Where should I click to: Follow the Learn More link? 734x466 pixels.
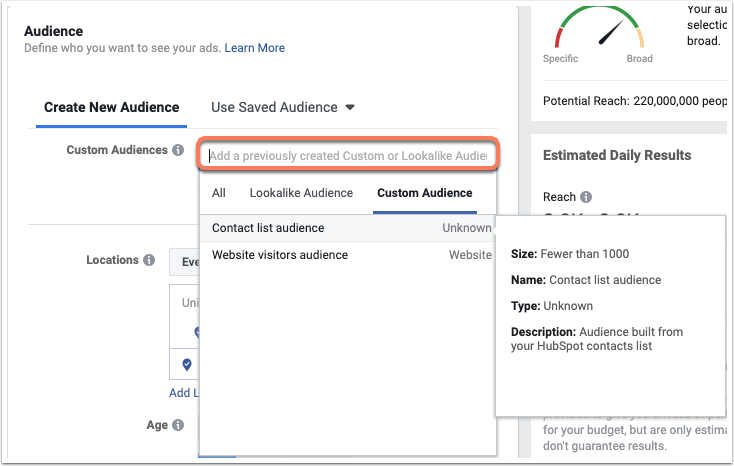tap(255, 48)
